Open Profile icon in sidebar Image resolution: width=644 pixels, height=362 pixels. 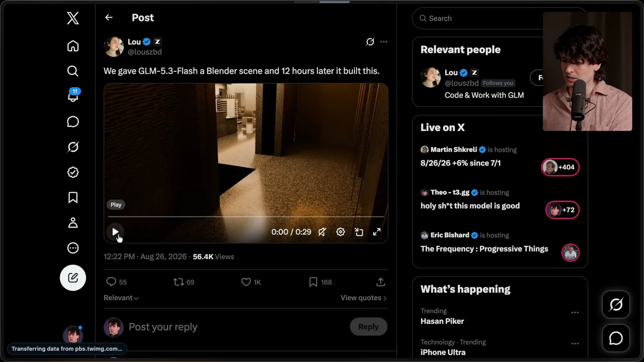click(x=73, y=222)
